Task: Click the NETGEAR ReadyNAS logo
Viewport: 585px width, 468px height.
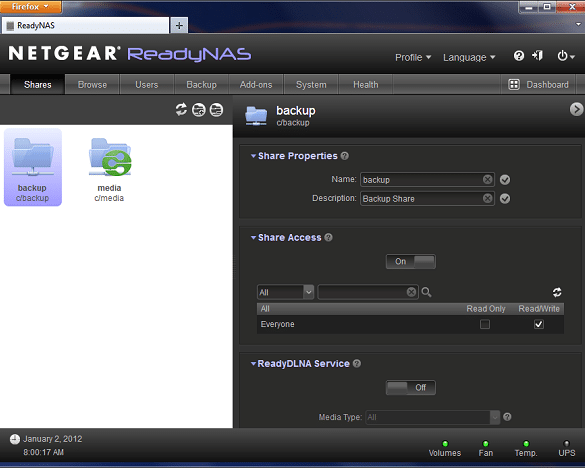Action: tap(129, 54)
